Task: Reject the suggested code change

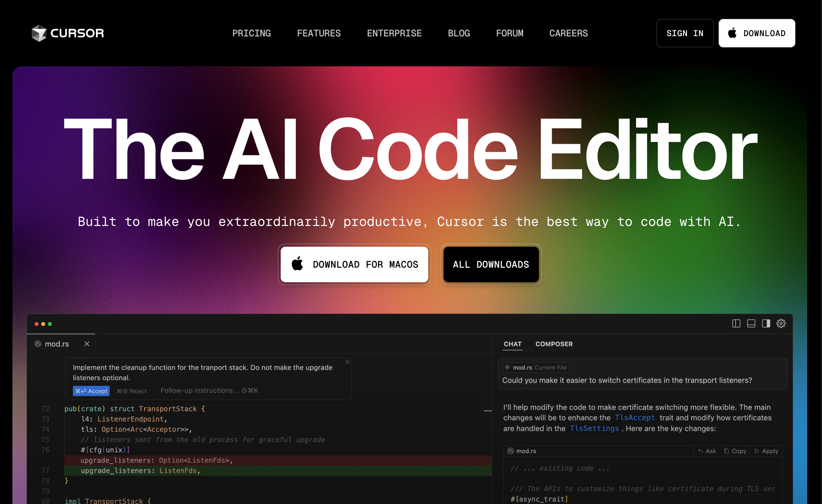Action: [132, 391]
